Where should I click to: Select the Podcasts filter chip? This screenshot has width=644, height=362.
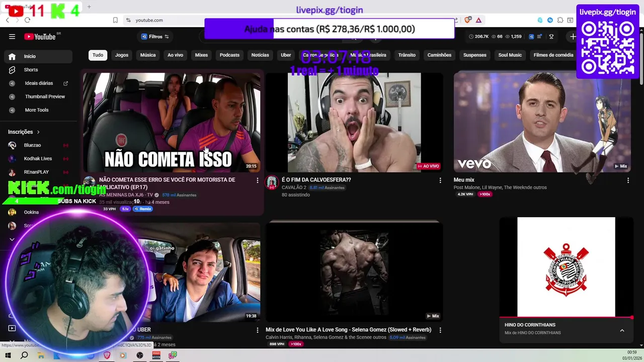pos(229,55)
